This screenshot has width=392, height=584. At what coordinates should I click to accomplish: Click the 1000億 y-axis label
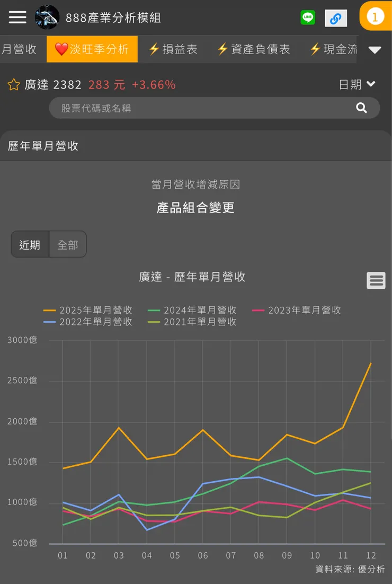click(x=22, y=502)
